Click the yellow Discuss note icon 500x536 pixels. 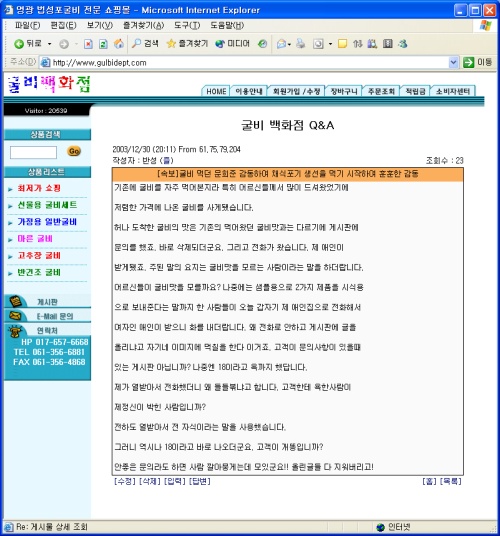(342, 44)
